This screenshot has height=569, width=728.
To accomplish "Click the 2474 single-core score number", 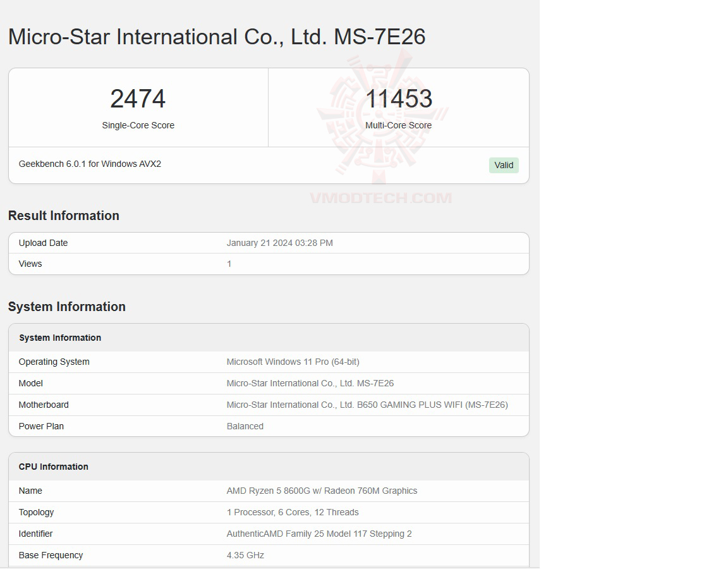I will pyautogui.click(x=138, y=99).
